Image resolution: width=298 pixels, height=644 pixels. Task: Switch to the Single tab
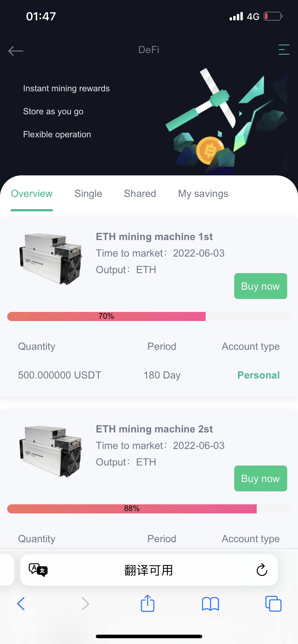[88, 194]
